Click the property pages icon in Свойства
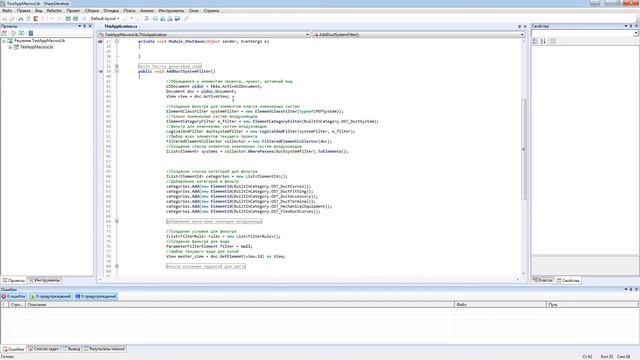 pos(553,41)
